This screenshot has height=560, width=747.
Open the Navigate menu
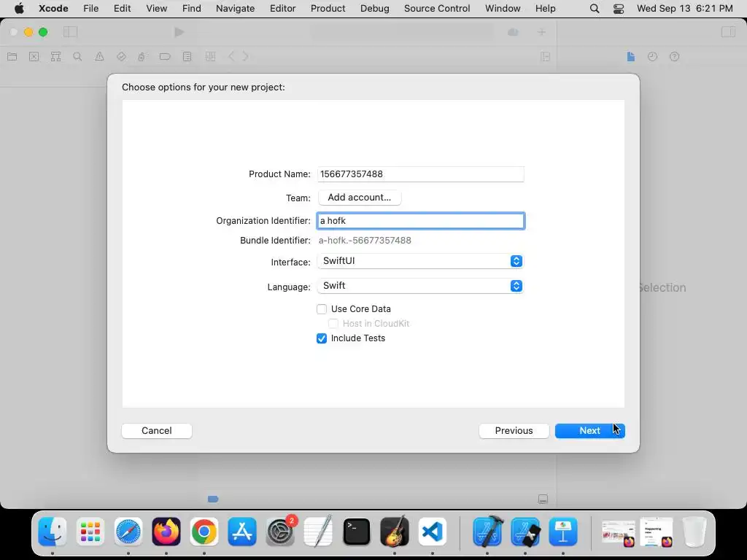(x=235, y=8)
